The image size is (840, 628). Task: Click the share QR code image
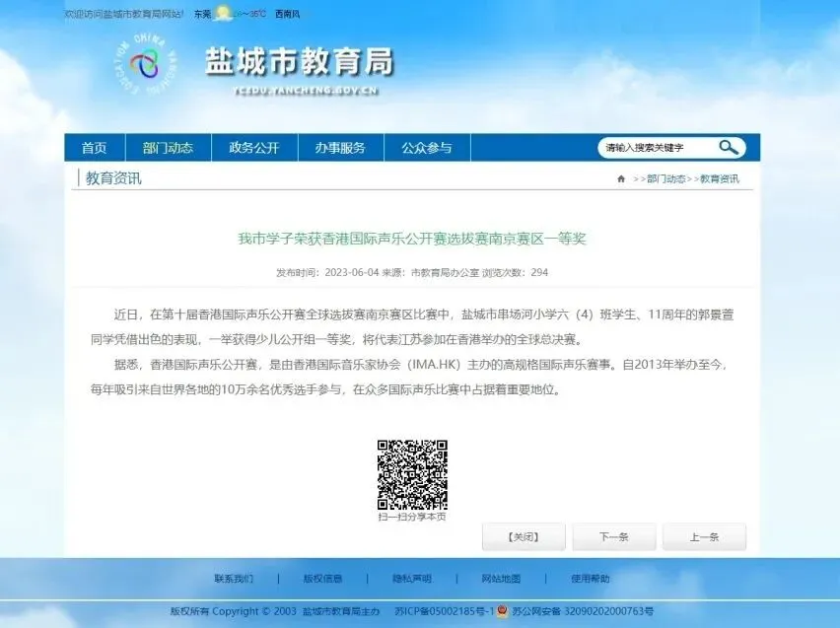pos(412,475)
